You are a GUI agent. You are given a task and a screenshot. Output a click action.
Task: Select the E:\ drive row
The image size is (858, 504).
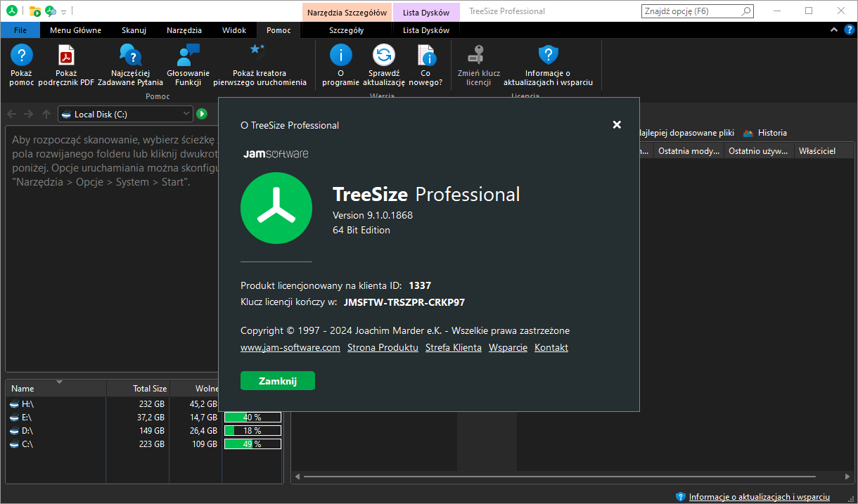[143, 418]
